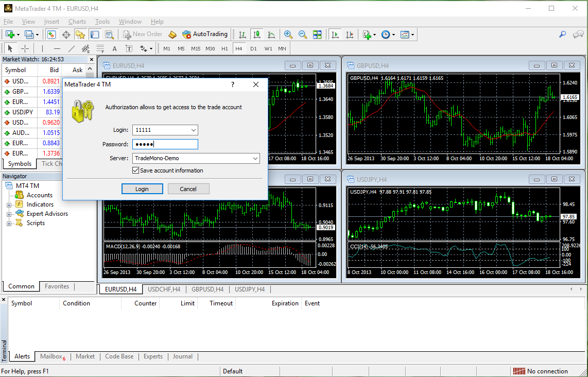The image size is (588, 377).
Task: Toggle the AutoTrading button
Action: coord(205,34)
